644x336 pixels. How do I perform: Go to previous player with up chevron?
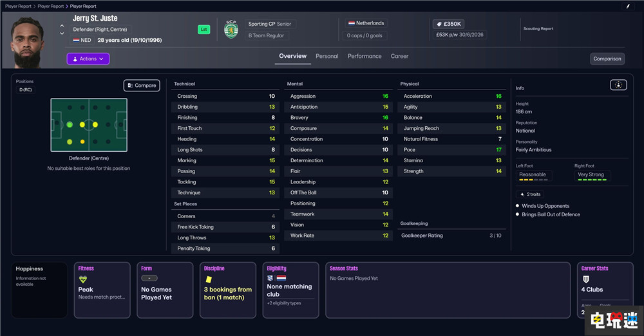pyautogui.click(x=62, y=26)
